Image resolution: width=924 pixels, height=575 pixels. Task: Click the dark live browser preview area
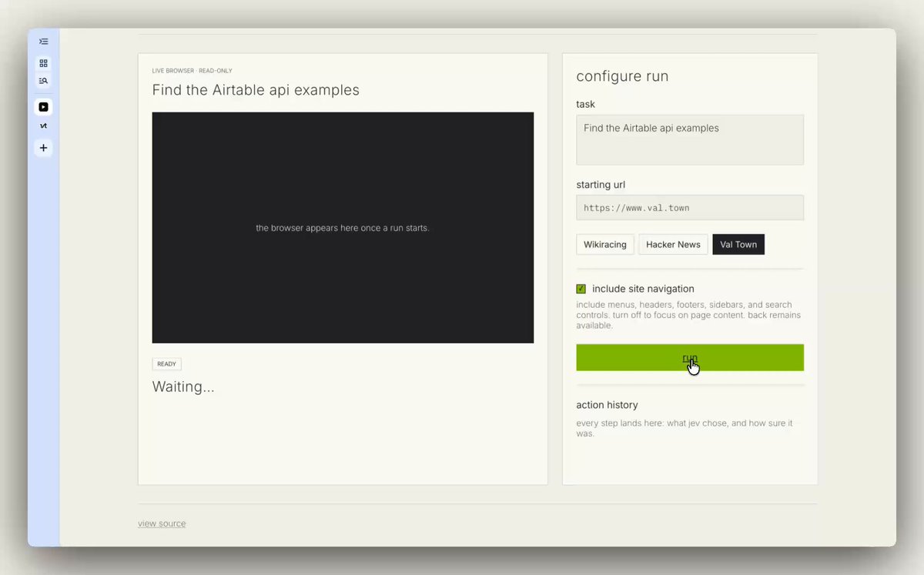[343, 228]
